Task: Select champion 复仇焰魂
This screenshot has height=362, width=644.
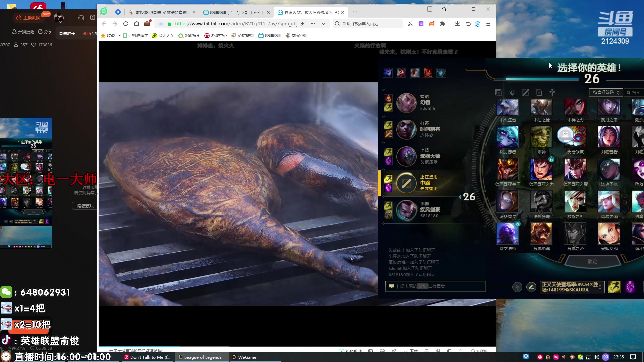Action: tap(541, 234)
